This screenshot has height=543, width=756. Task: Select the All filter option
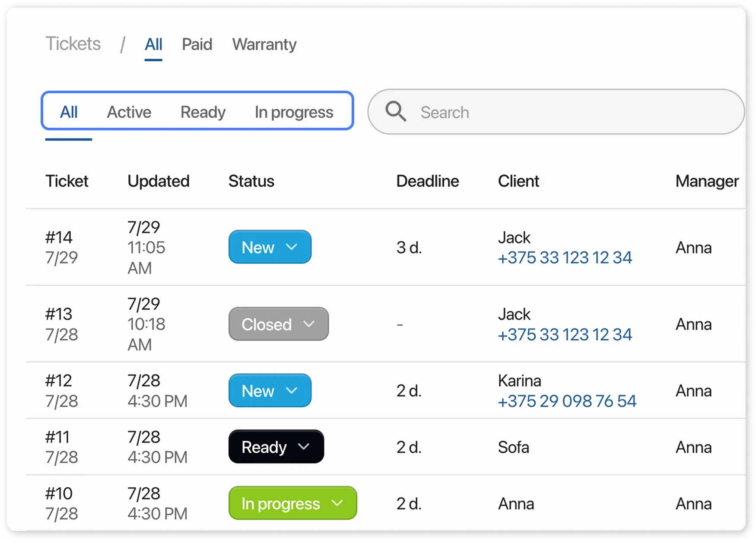68,111
